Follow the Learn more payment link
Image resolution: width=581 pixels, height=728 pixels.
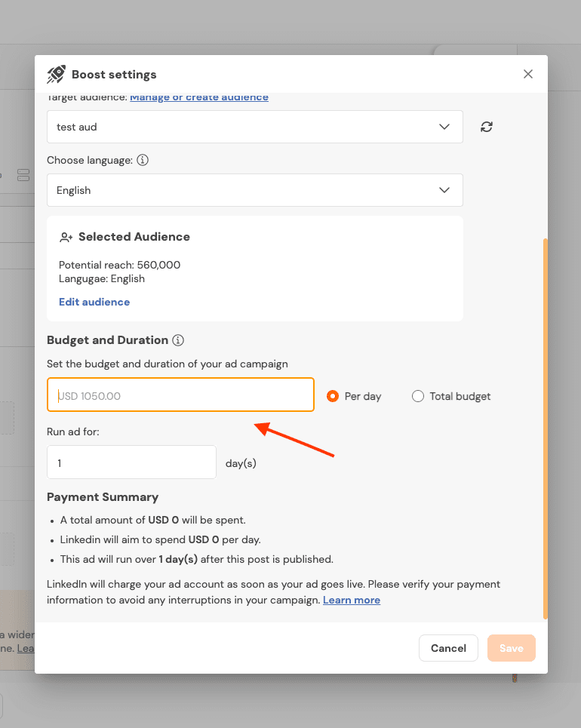coord(352,600)
